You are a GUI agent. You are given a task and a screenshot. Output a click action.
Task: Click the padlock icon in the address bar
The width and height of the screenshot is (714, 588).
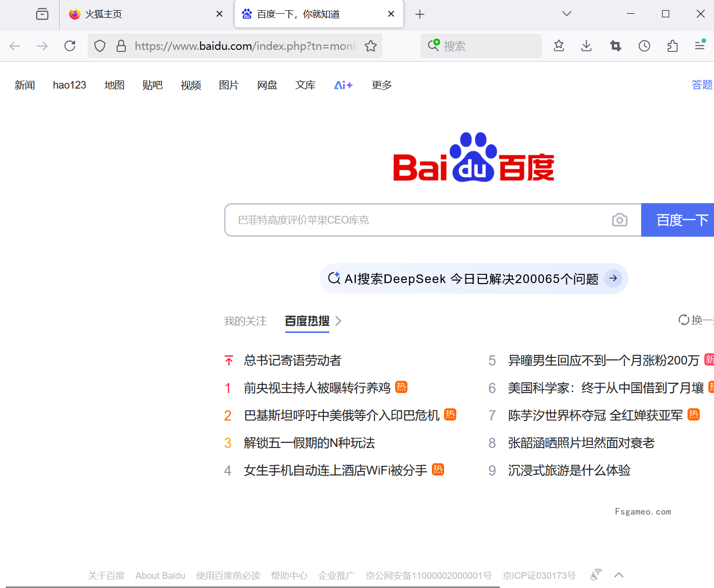pos(121,45)
